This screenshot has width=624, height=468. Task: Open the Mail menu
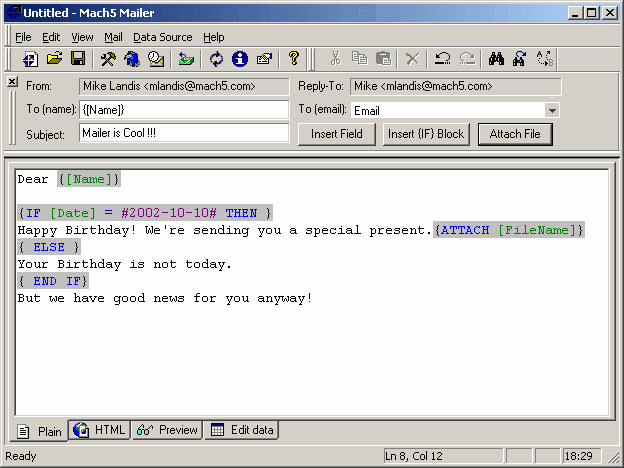[113, 37]
